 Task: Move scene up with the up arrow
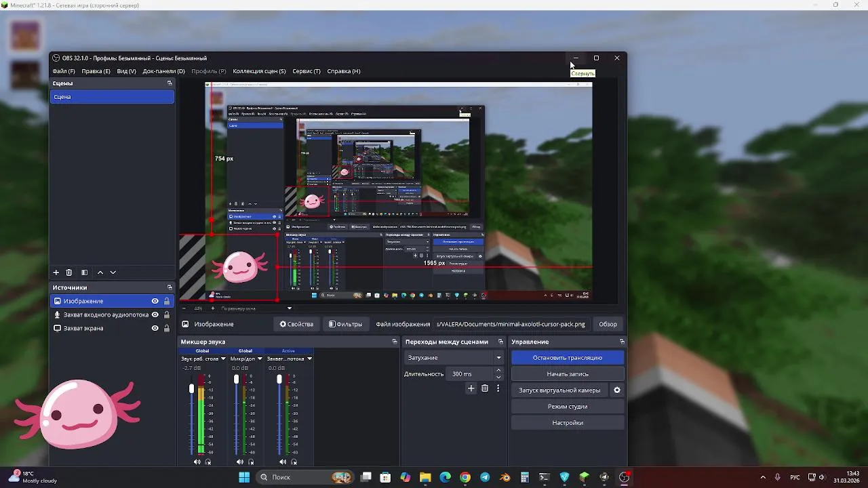point(100,272)
